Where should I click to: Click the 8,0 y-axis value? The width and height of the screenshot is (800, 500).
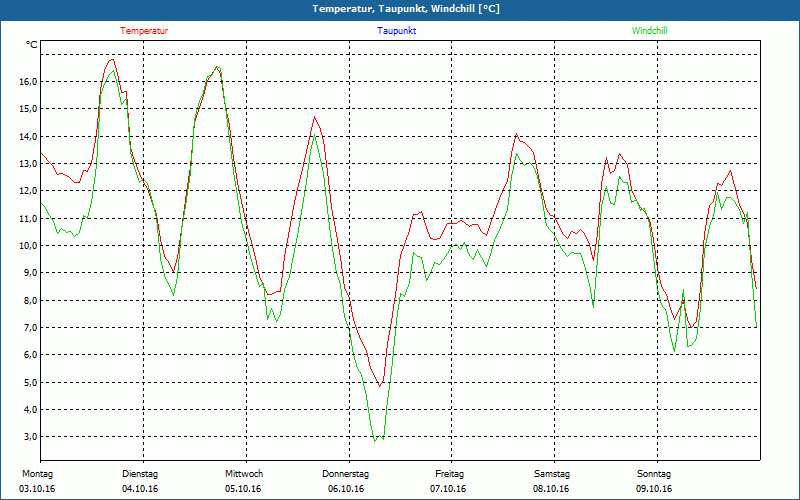[30, 301]
